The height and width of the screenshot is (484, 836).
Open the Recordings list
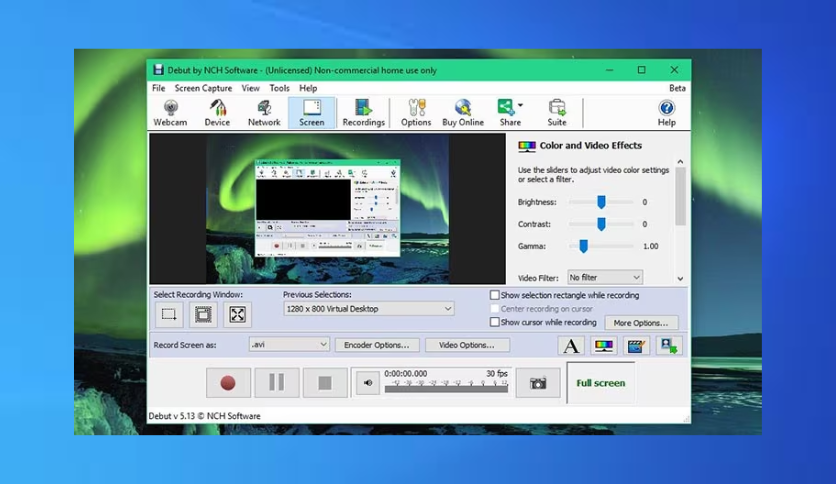[x=363, y=113]
